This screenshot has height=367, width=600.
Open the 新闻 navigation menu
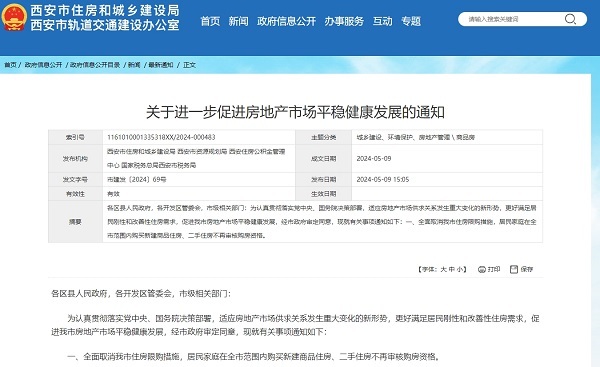tap(238, 21)
